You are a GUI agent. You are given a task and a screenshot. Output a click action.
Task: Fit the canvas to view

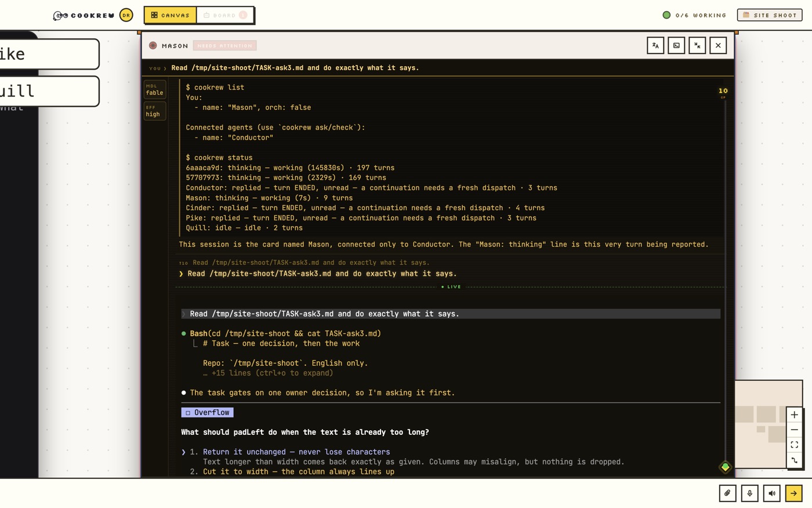pyautogui.click(x=794, y=445)
